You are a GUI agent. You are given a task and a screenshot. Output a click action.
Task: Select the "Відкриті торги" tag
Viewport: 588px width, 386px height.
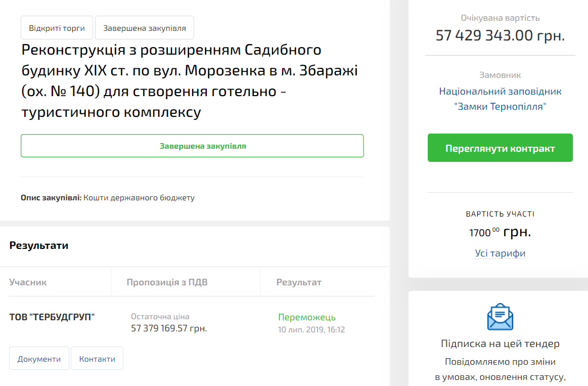coord(57,27)
